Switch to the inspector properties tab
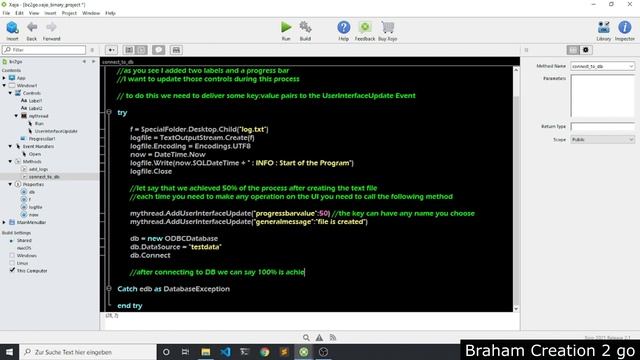 [x=573, y=50]
